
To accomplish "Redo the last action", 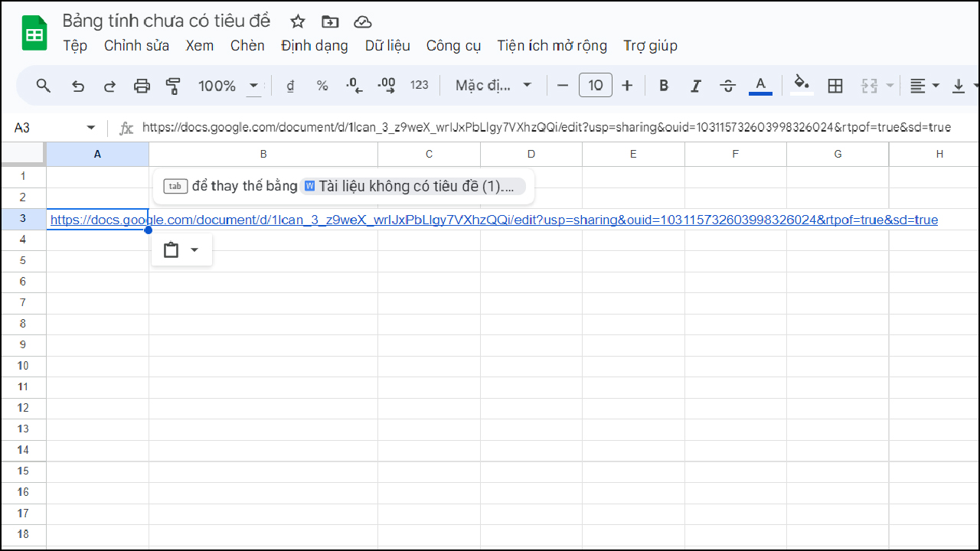I will pos(109,86).
